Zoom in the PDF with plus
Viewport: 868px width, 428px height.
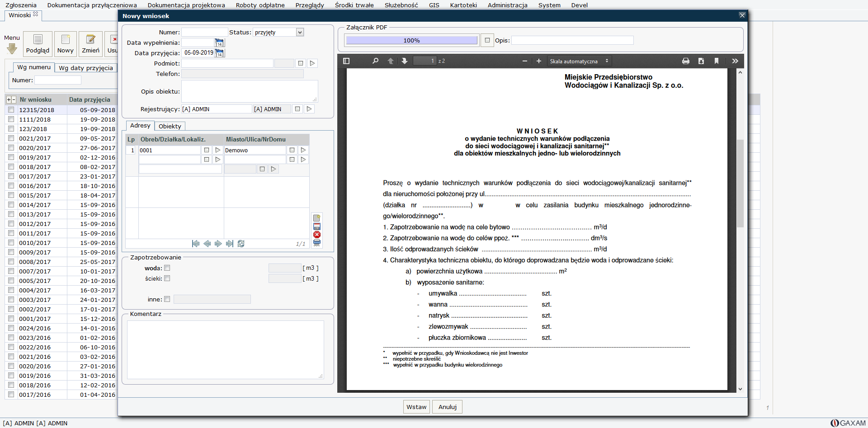[539, 61]
